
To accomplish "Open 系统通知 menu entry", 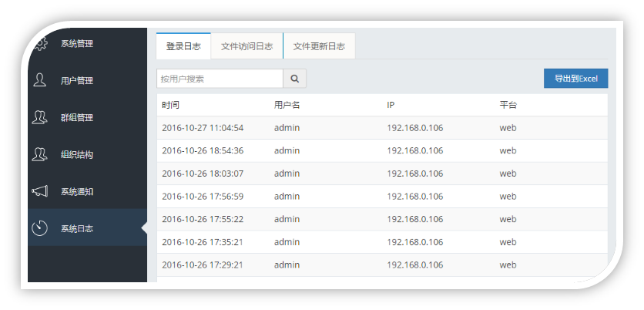I will (77, 191).
